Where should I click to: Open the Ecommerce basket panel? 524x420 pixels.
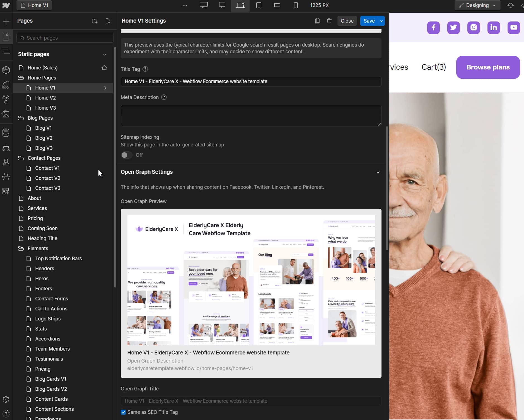pos(6,177)
